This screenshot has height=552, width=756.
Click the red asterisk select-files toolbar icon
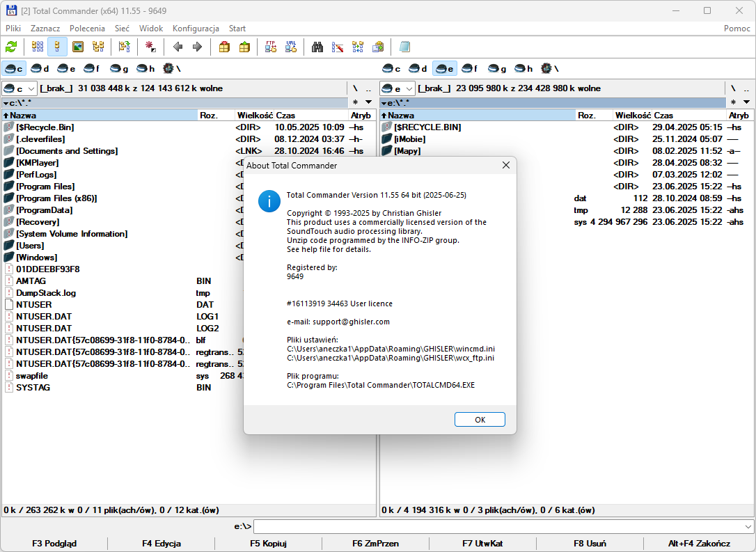coord(151,47)
